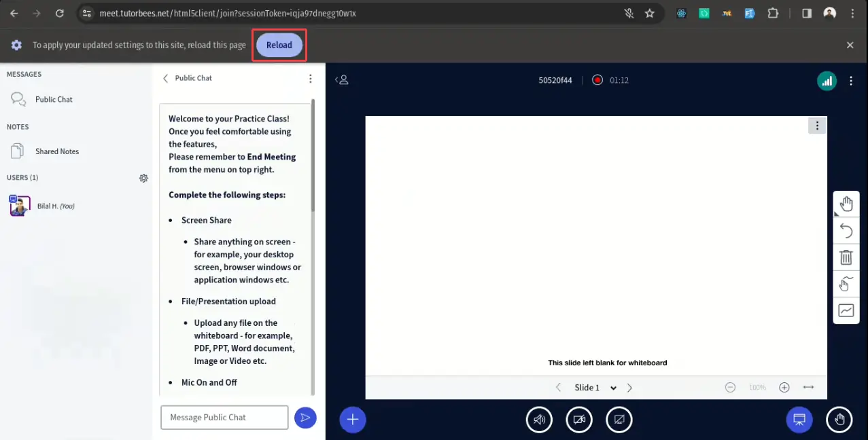Viewport: 868px width, 440px height.
Task: Click the raise hand button
Action: point(839,420)
